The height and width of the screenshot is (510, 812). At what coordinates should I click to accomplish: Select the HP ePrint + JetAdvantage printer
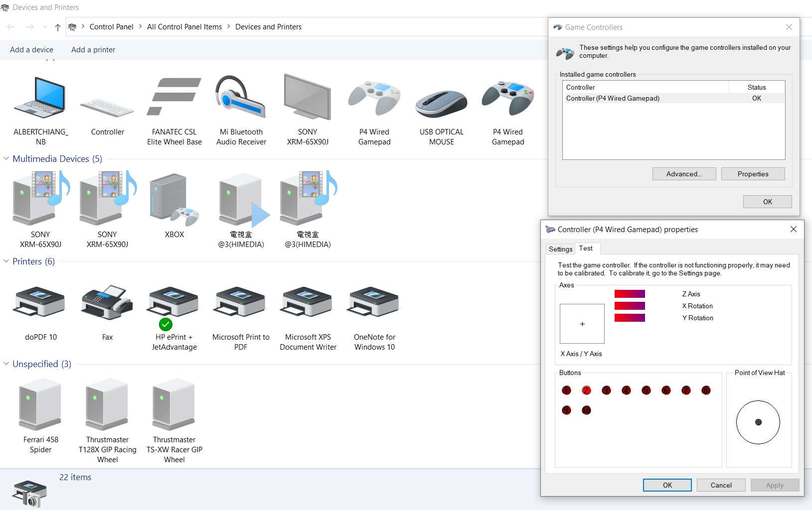click(174, 318)
